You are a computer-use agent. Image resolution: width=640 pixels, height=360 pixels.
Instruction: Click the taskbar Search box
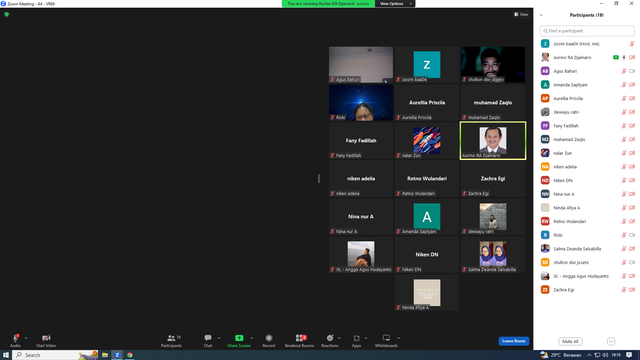click(55, 355)
